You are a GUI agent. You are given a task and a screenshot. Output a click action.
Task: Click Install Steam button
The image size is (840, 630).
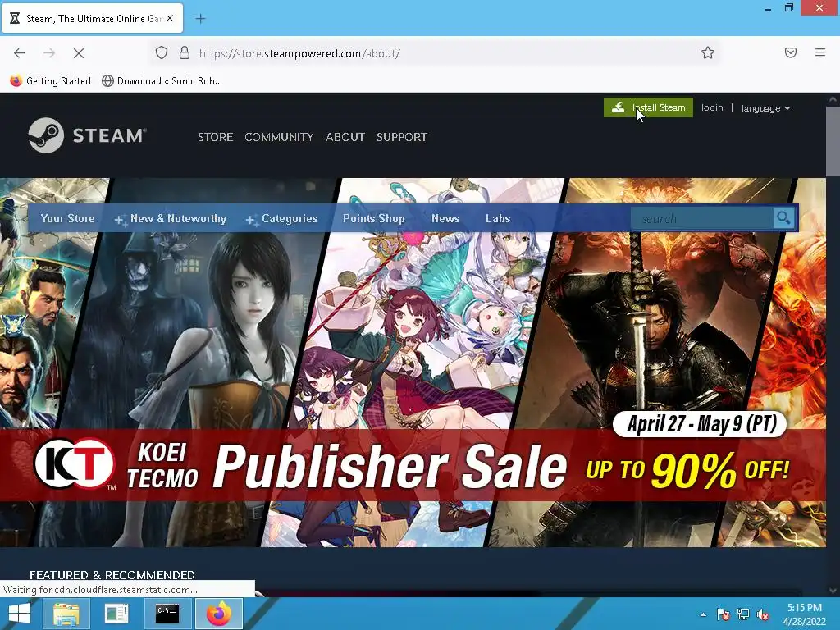pos(648,107)
